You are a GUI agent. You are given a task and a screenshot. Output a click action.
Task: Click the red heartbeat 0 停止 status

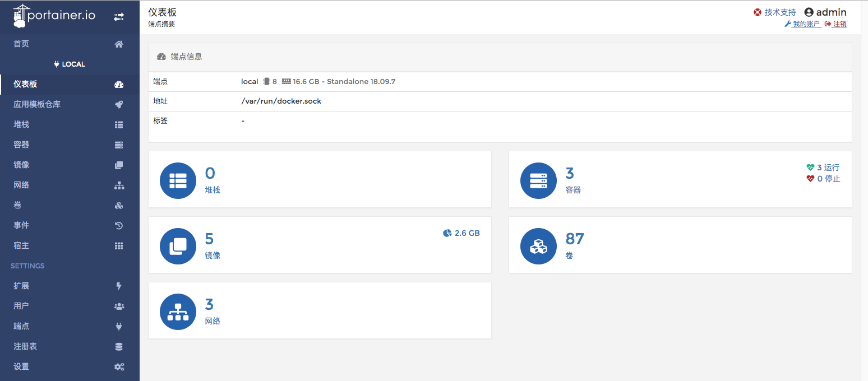pyautogui.click(x=823, y=179)
